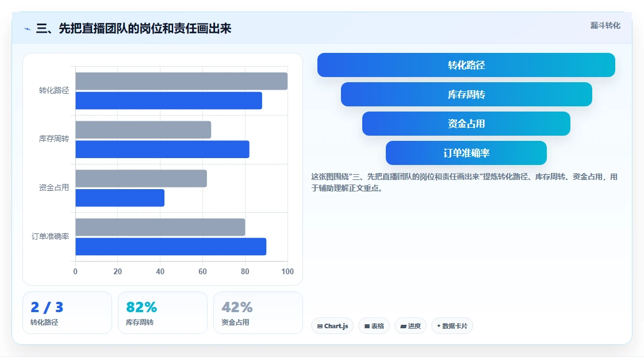Image resolution: width=644 pixels, height=357 pixels.
Task: Click the 2 / 3 value in the stat card
Action: (x=47, y=308)
